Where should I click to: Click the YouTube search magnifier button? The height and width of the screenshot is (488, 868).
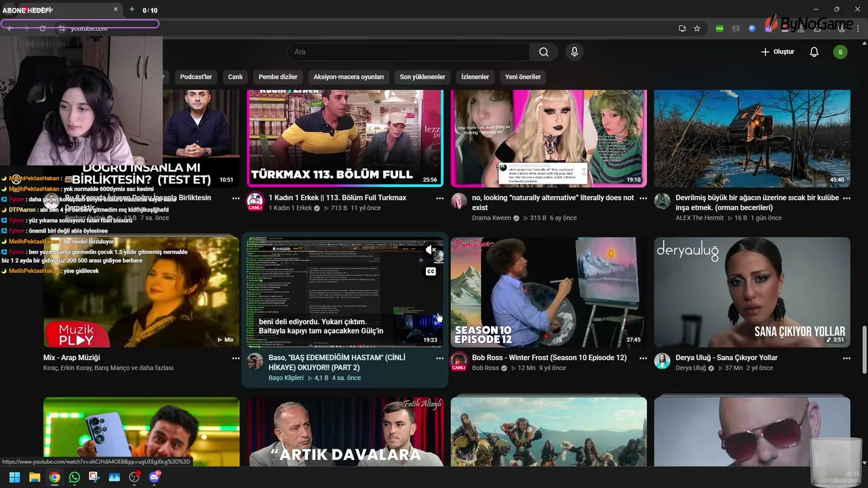(x=544, y=52)
